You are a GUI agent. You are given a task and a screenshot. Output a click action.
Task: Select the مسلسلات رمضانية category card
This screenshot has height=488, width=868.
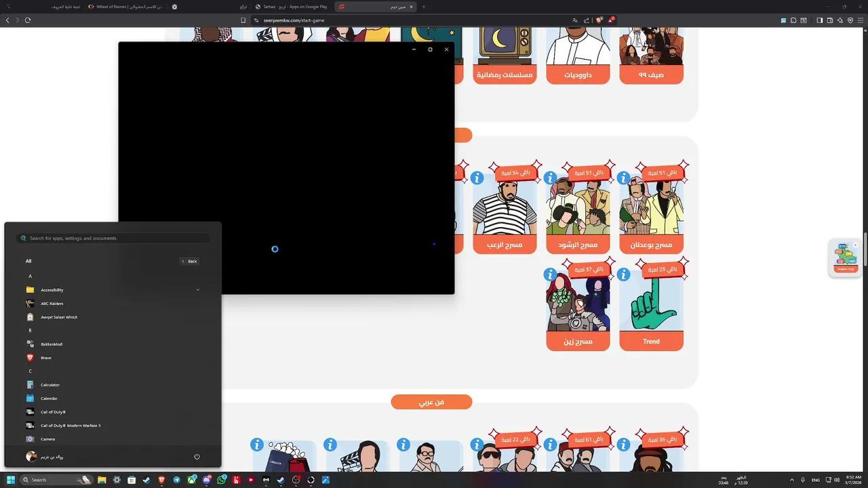point(505,56)
